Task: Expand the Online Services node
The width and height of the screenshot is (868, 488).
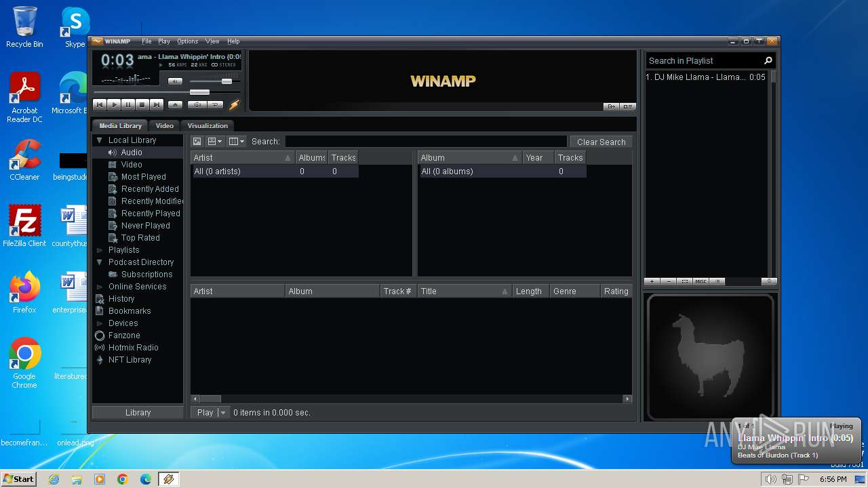Action: (99, 287)
